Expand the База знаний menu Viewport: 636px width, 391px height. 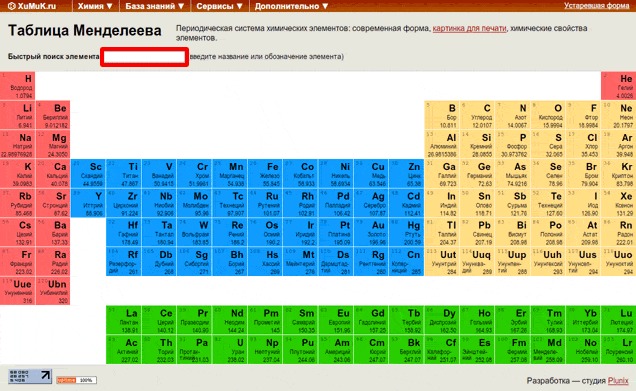click(155, 6)
